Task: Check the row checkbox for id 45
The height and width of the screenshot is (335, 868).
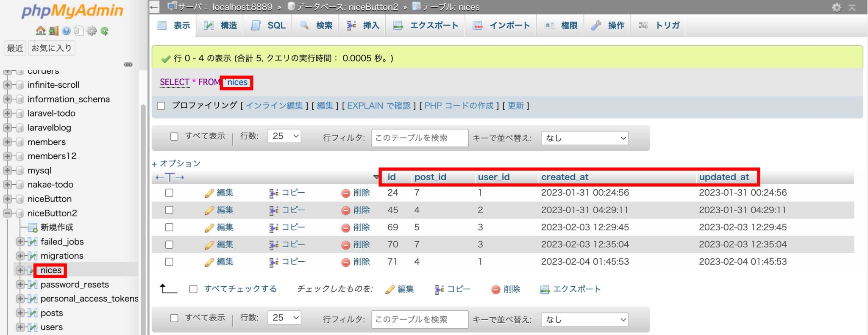Action: point(169,210)
